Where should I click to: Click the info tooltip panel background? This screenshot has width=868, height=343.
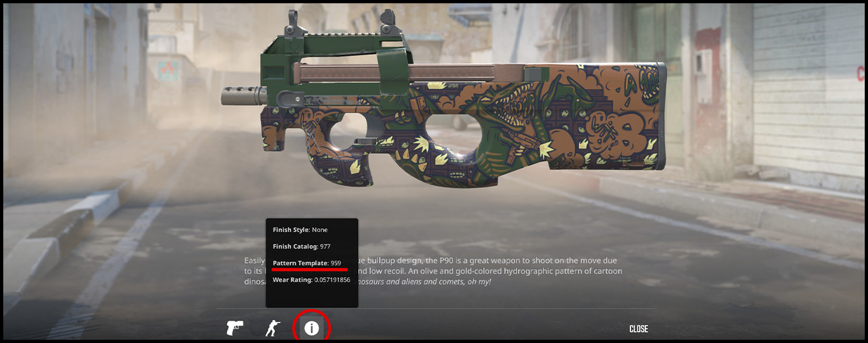312,263
